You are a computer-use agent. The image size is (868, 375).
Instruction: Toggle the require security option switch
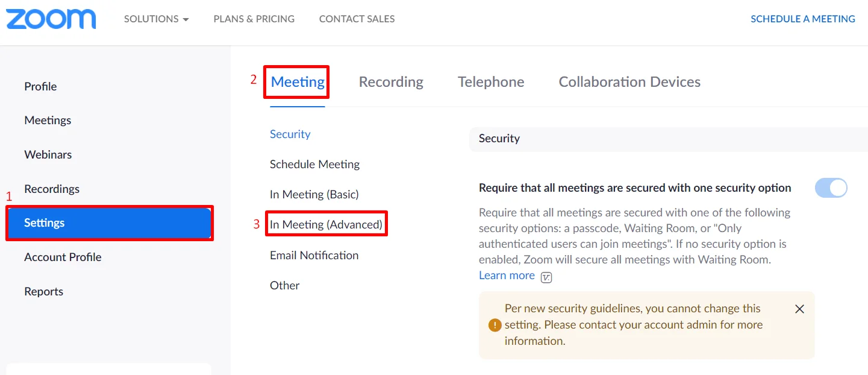click(831, 188)
